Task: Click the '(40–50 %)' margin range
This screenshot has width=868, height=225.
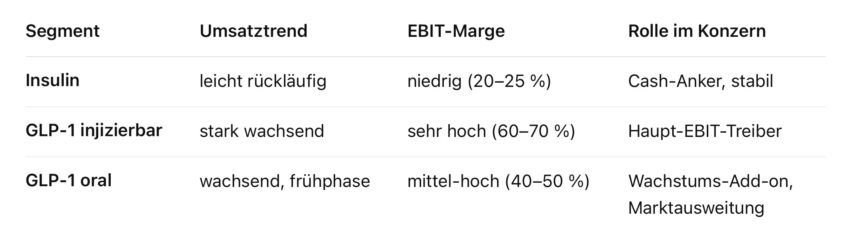Action: click(x=547, y=182)
